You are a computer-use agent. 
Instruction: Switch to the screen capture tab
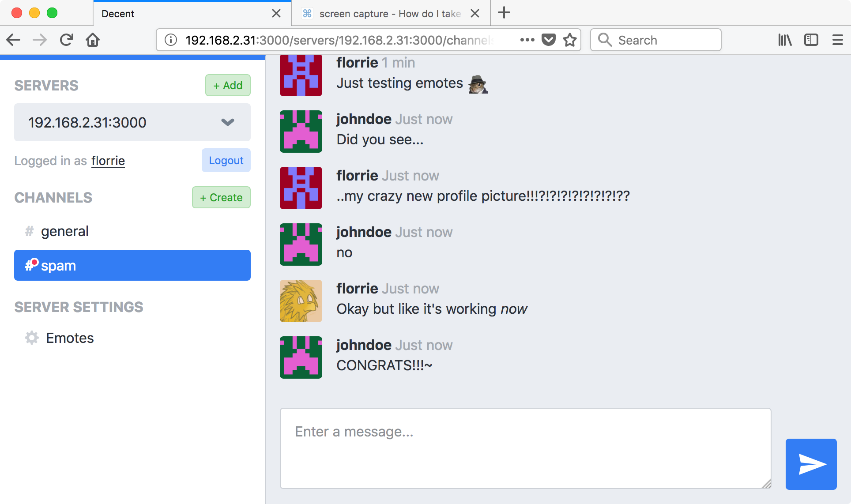pos(384,14)
